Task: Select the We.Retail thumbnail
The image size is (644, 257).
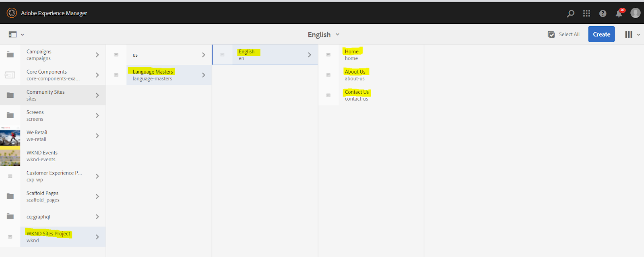Action: point(10,136)
